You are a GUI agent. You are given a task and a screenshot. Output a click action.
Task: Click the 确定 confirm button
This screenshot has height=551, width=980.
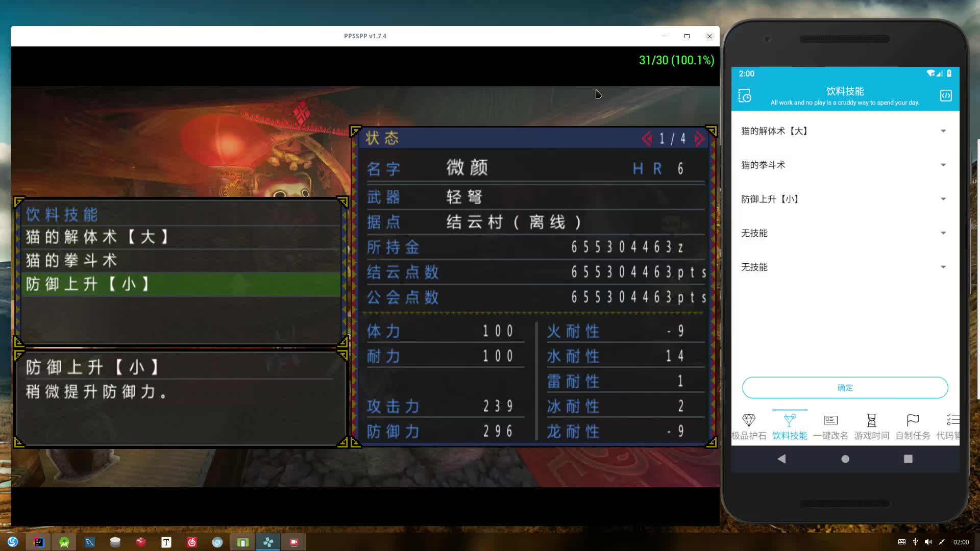pyautogui.click(x=845, y=388)
